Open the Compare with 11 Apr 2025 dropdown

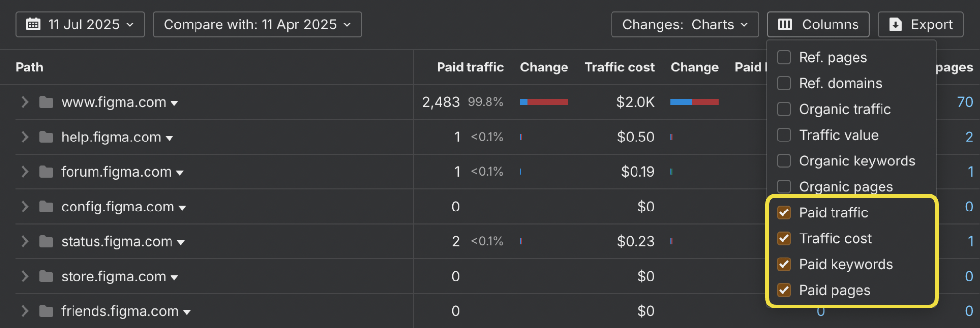click(x=257, y=24)
